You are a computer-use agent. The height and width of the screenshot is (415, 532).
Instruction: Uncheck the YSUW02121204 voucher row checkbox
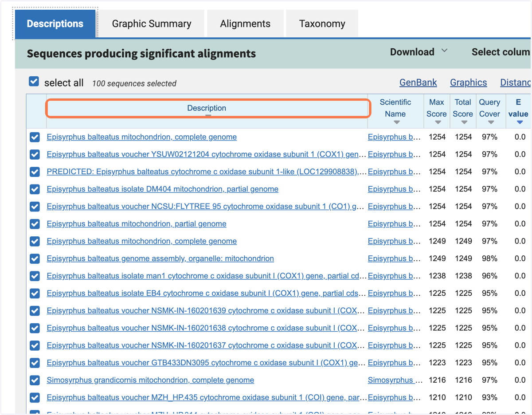tap(35, 154)
